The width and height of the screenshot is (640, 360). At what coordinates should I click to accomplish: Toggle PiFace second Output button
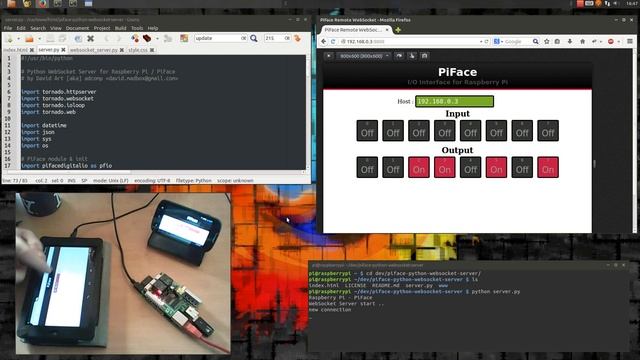[393, 167]
